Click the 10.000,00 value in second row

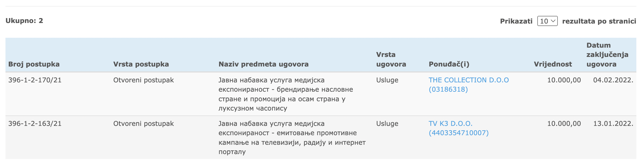(x=564, y=123)
